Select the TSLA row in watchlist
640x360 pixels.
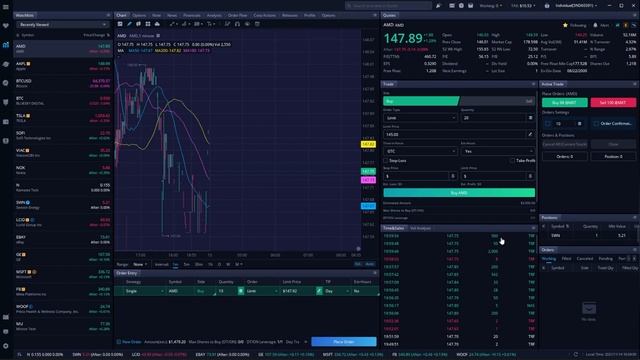[x=63, y=118]
